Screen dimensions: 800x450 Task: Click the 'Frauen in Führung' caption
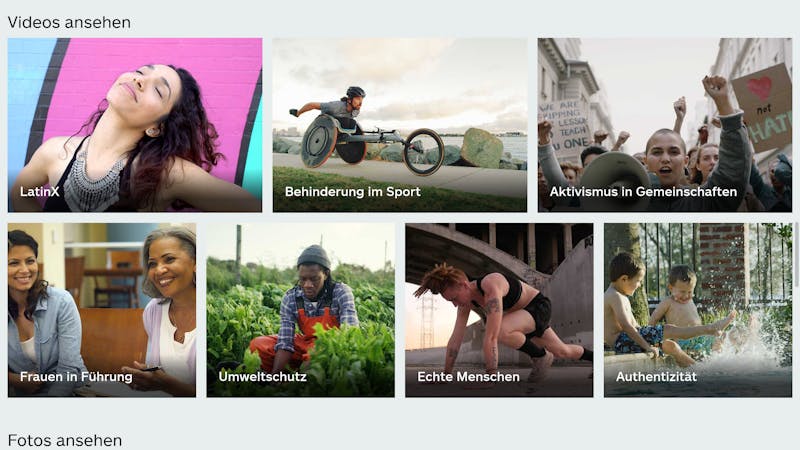coord(76,377)
